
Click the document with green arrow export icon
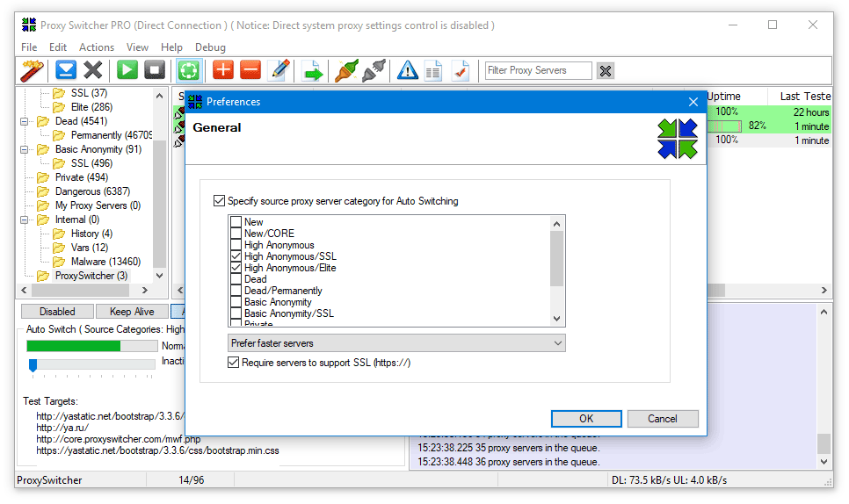tap(312, 71)
